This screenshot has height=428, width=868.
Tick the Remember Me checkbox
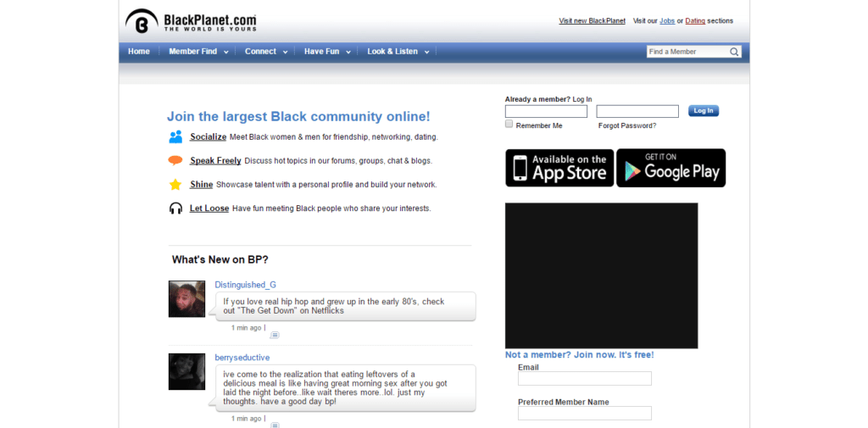[x=509, y=124]
